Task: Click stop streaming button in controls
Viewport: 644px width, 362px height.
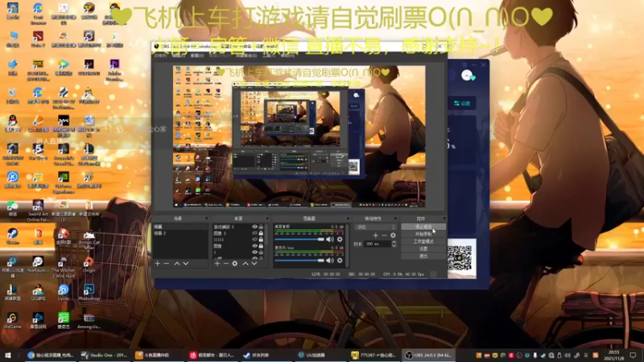Action: pos(423,227)
